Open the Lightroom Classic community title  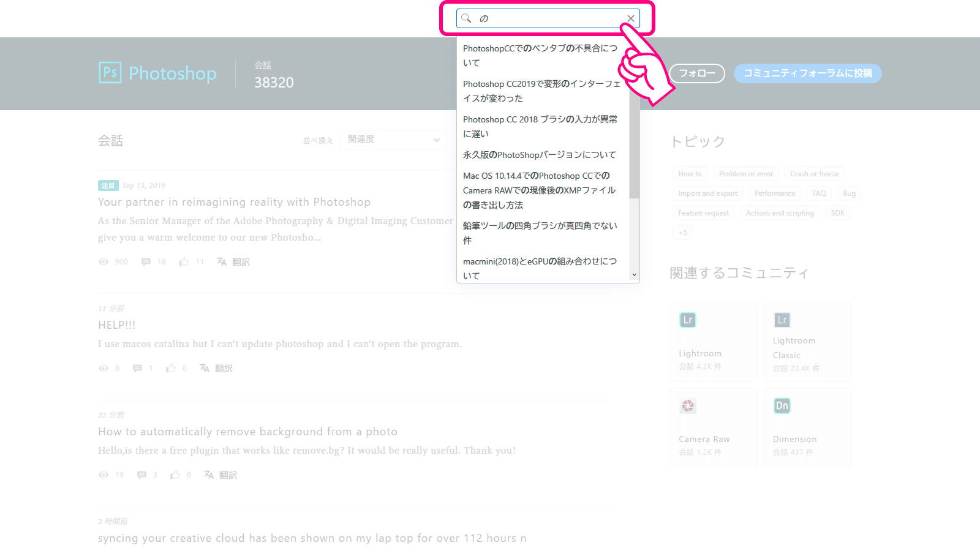(x=794, y=348)
